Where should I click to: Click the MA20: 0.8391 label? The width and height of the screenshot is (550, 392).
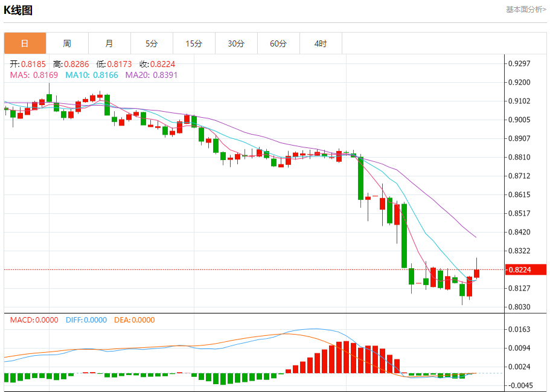[151, 75]
